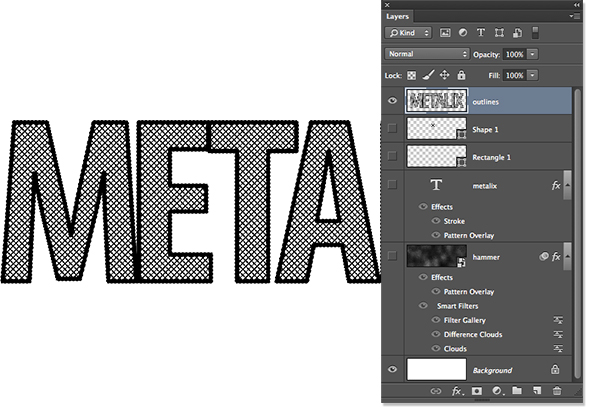Click the Opacity value field
The height and width of the screenshot is (408, 590).
click(x=515, y=54)
